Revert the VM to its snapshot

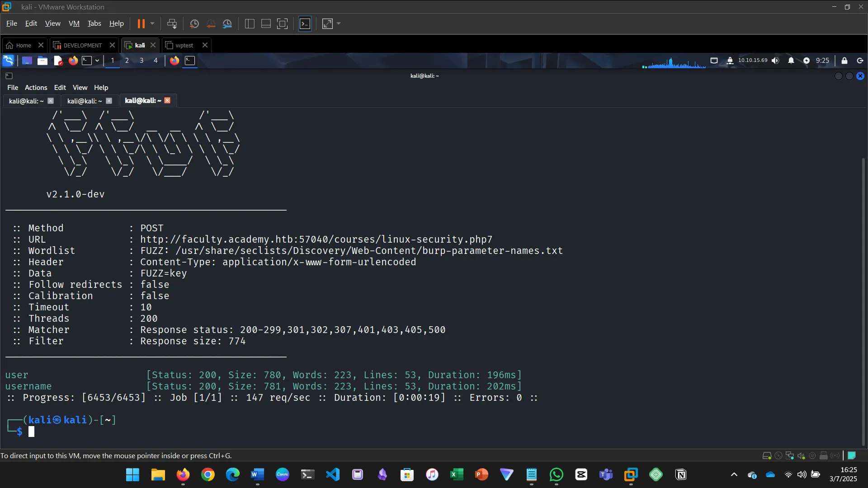click(211, 23)
